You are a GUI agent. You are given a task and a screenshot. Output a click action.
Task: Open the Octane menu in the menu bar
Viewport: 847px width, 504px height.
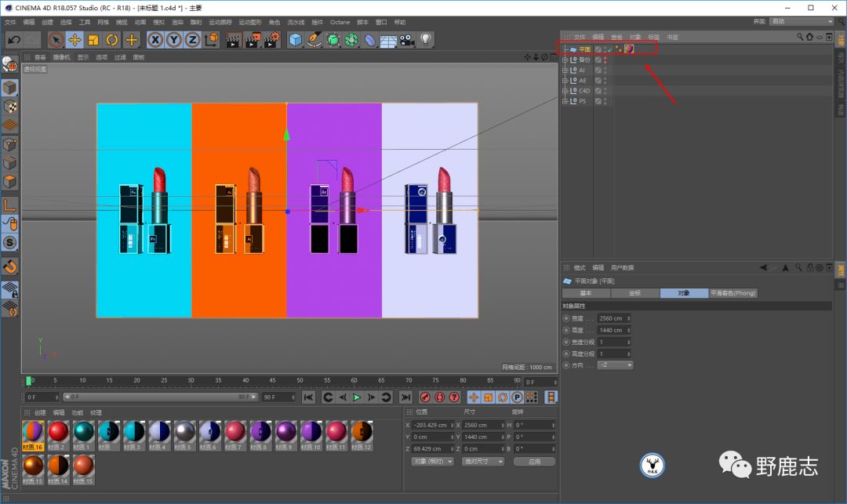340,23
